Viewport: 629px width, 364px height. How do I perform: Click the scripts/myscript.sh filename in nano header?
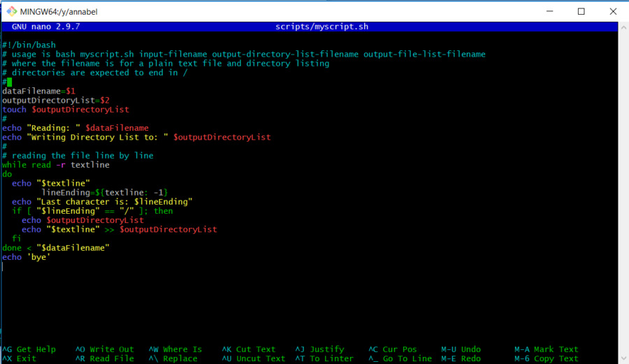pos(321,27)
